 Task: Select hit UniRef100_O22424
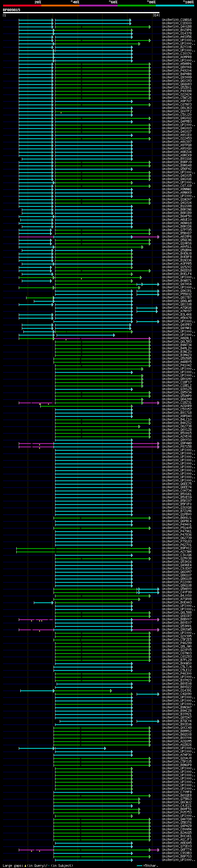point(176,94)
